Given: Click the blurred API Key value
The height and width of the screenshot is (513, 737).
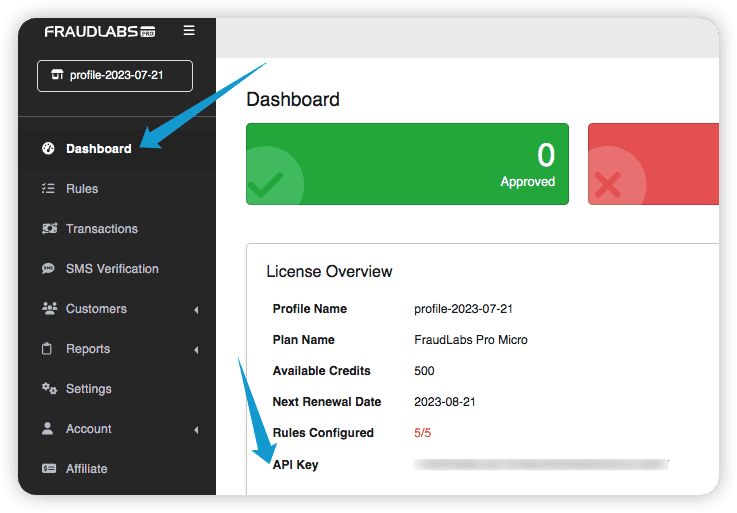Looking at the screenshot, I should point(541,465).
